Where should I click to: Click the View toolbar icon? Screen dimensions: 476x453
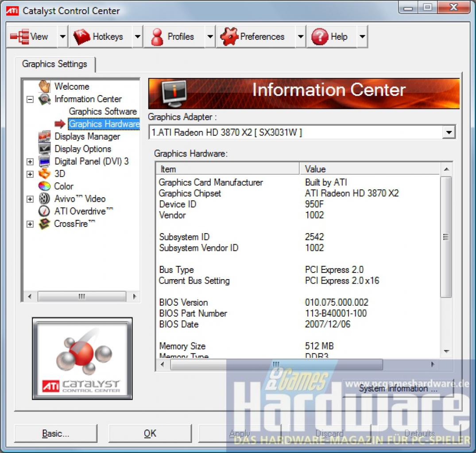19,37
